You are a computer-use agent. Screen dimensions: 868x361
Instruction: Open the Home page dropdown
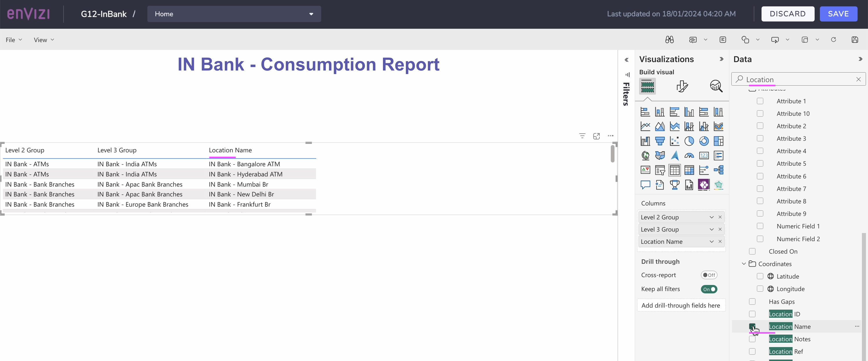311,14
